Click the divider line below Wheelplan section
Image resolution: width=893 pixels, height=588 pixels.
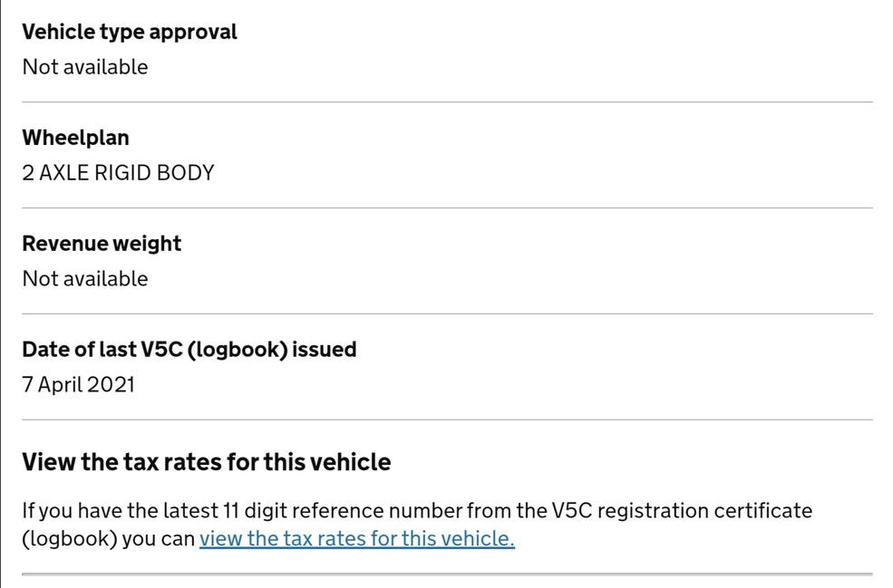click(447, 207)
